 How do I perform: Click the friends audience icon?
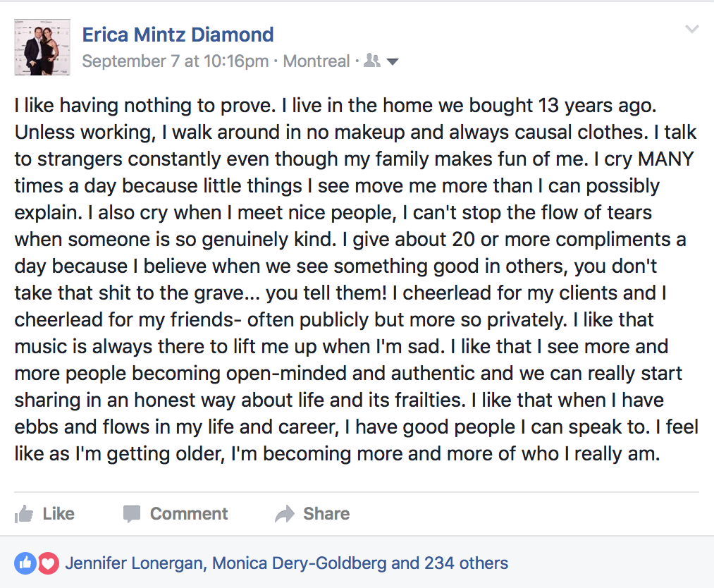click(372, 61)
